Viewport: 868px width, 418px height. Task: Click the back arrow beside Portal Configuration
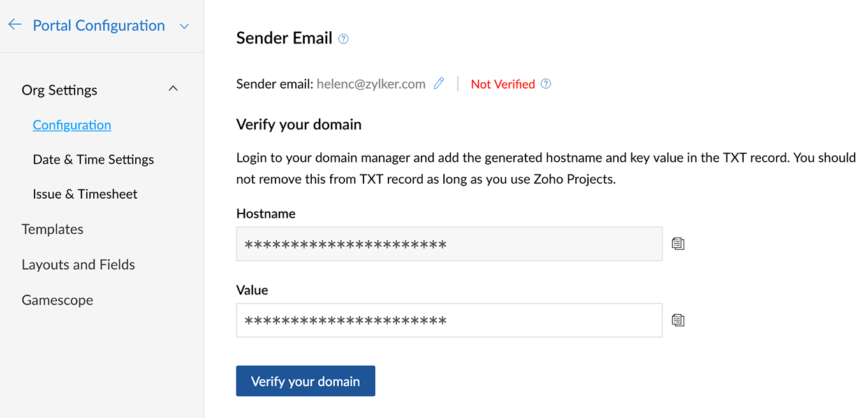[x=15, y=25]
